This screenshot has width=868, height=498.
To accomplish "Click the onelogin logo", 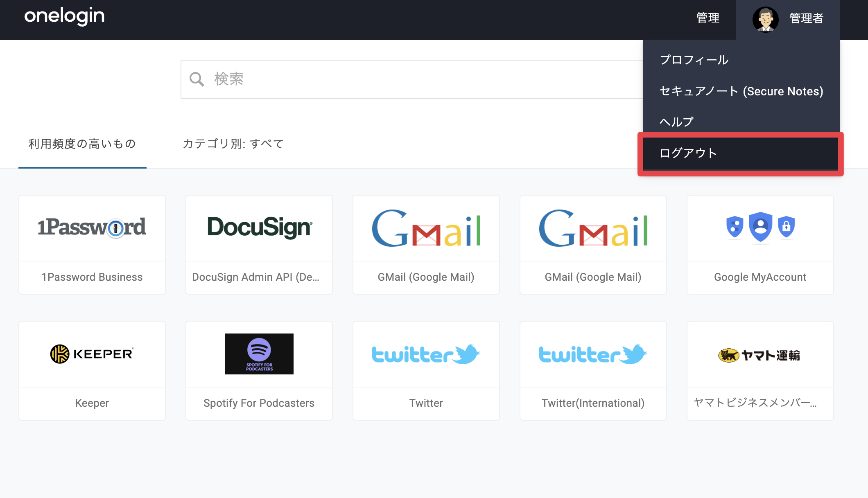I will (x=64, y=17).
